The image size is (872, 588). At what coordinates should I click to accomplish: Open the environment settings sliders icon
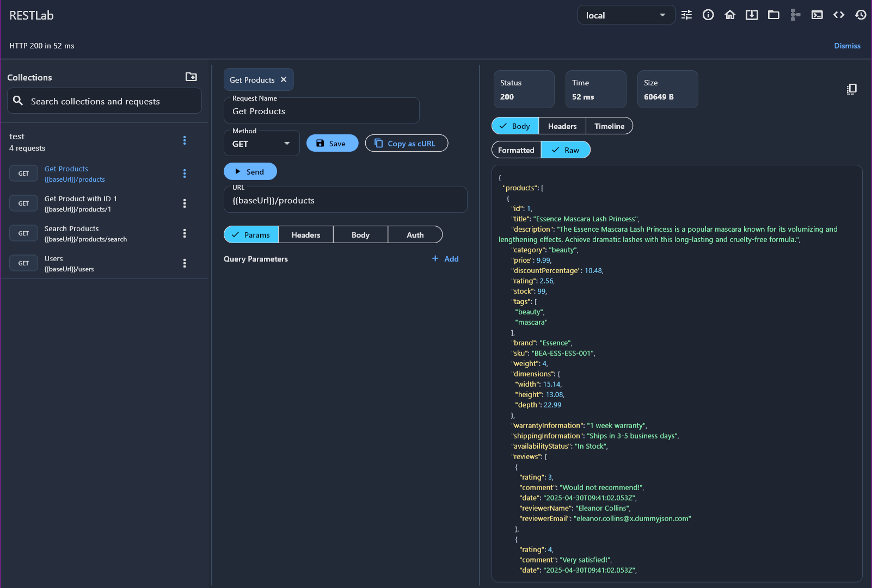(686, 15)
